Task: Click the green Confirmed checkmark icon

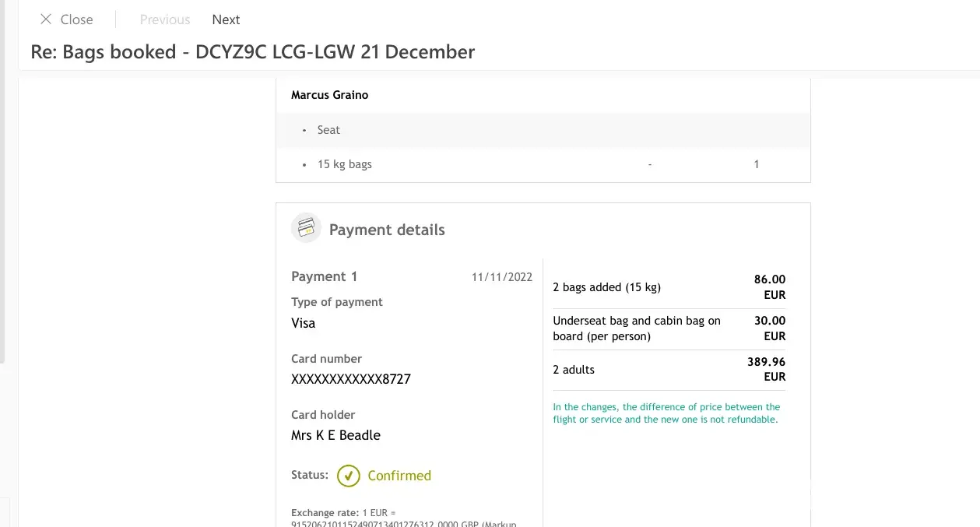Action: [x=348, y=476]
